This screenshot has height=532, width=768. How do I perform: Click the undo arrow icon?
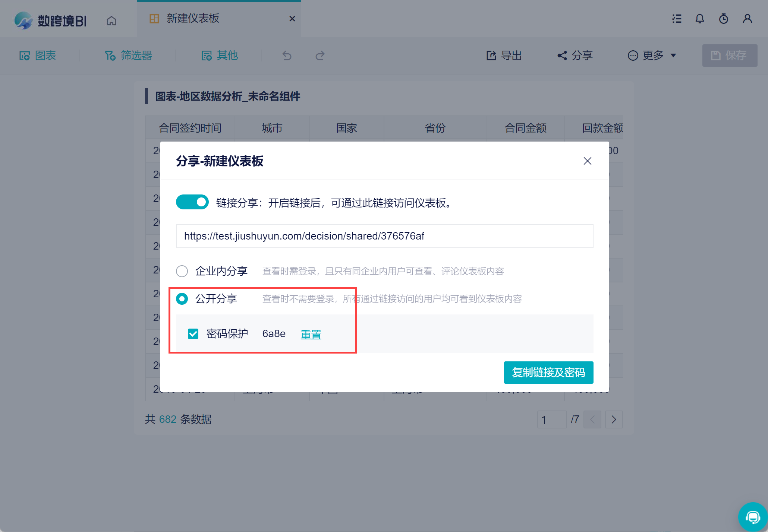(287, 56)
